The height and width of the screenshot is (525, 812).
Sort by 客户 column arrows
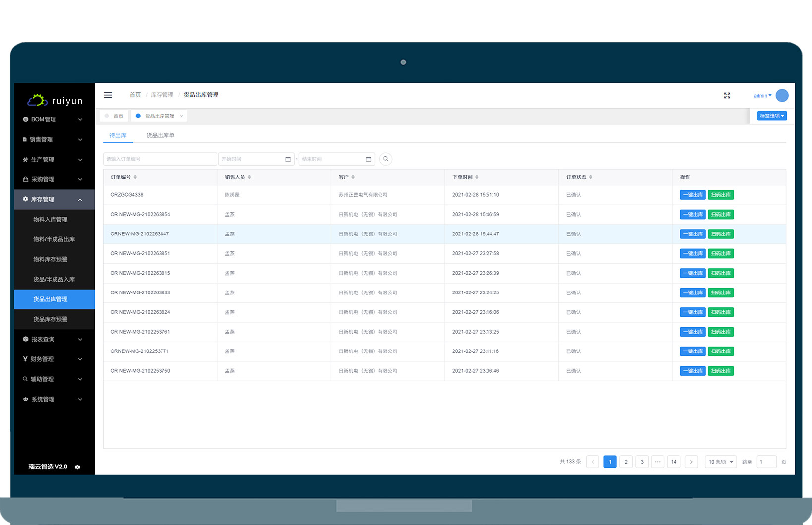tap(353, 177)
